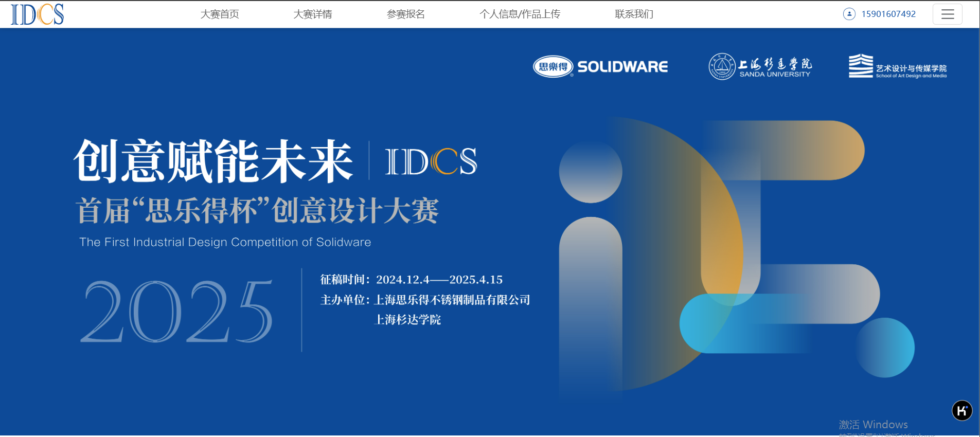Click the Solidware 思樂得 logo
Screen dimensions: 980x437
tap(600, 67)
